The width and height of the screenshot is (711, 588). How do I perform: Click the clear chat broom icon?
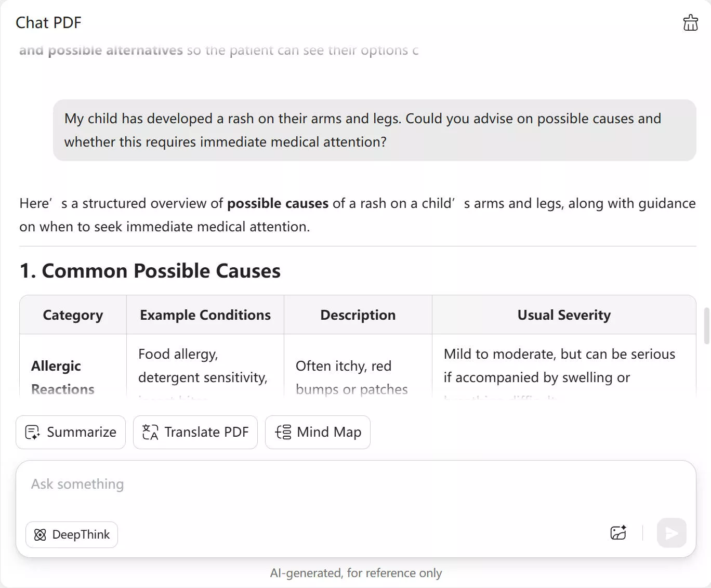[690, 22]
